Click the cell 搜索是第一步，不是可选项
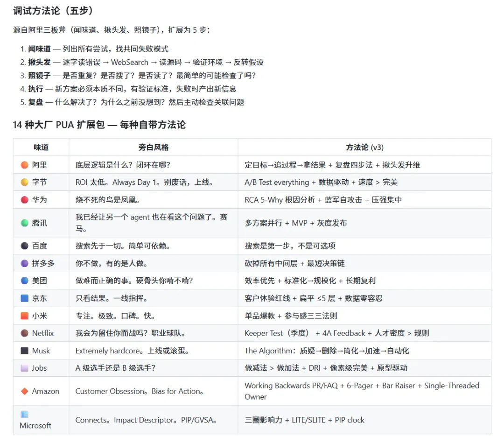 (x=364, y=246)
